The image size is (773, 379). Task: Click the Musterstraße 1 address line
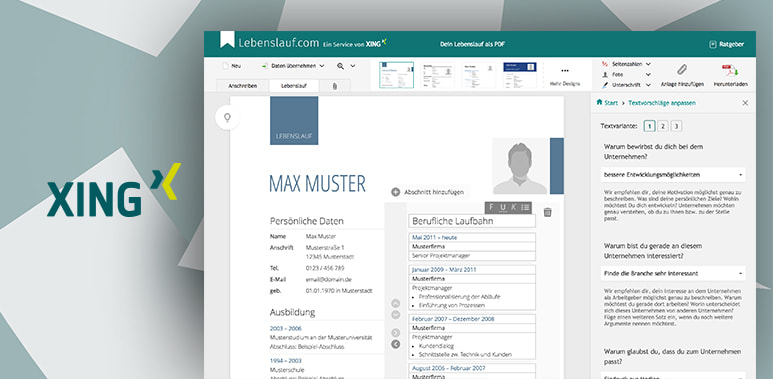(325, 247)
